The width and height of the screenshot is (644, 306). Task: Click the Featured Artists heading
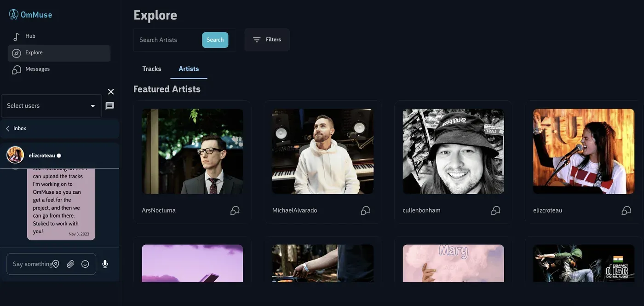[x=167, y=89]
